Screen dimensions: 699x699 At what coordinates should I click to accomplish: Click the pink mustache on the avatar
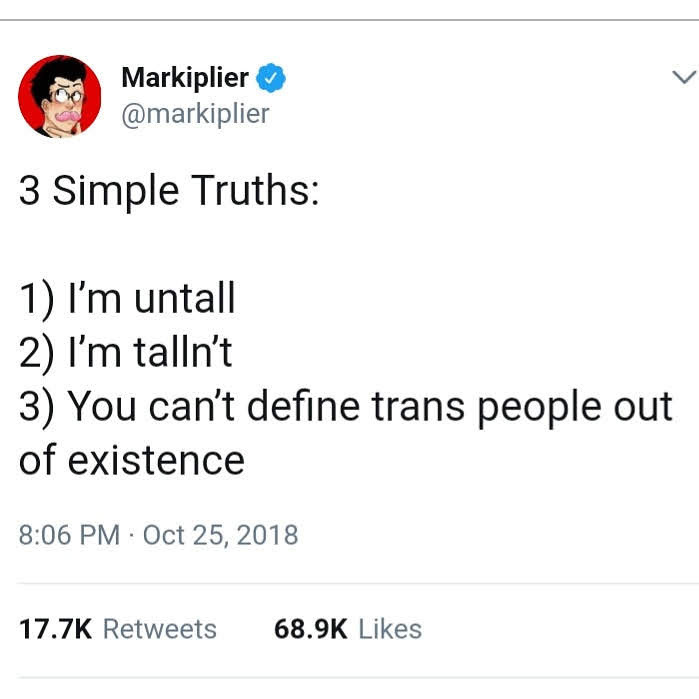click(69, 118)
